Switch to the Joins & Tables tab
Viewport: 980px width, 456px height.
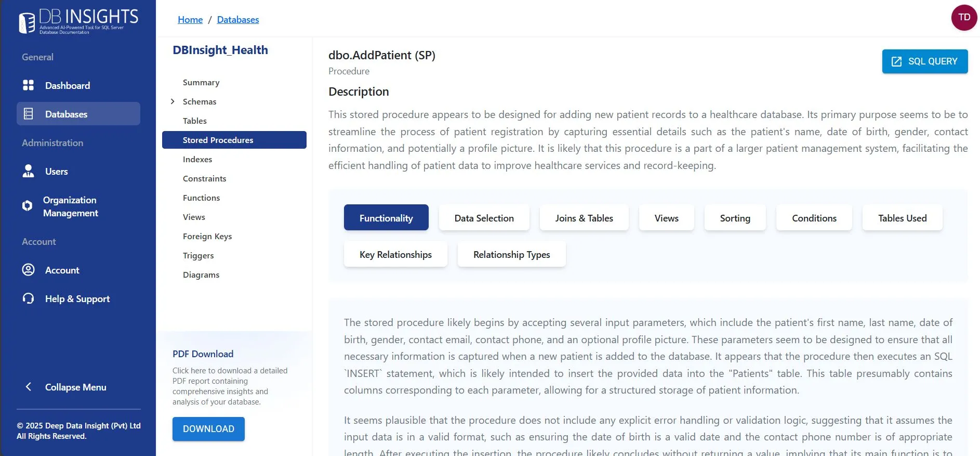pyautogui.click(x=584, y=217)
